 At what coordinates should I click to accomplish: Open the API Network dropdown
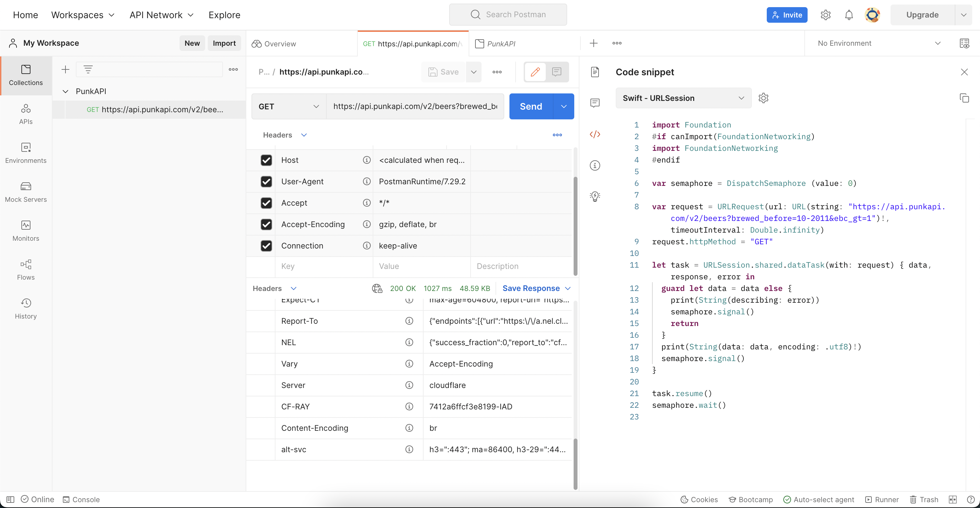click(162, 15)
